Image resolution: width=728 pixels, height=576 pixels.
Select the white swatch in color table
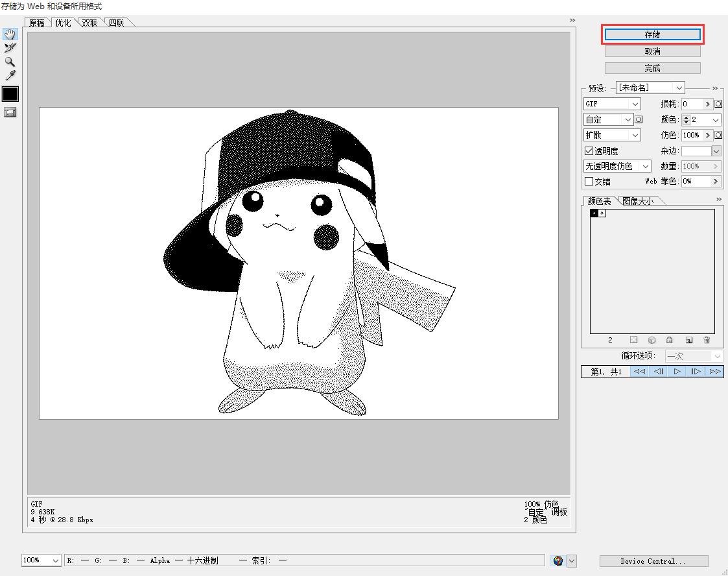tap(602, 213)
